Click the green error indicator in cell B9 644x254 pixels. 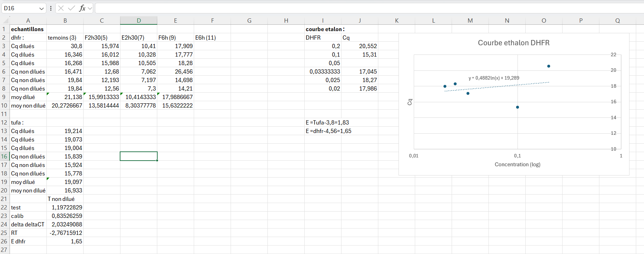coord(48,94)
